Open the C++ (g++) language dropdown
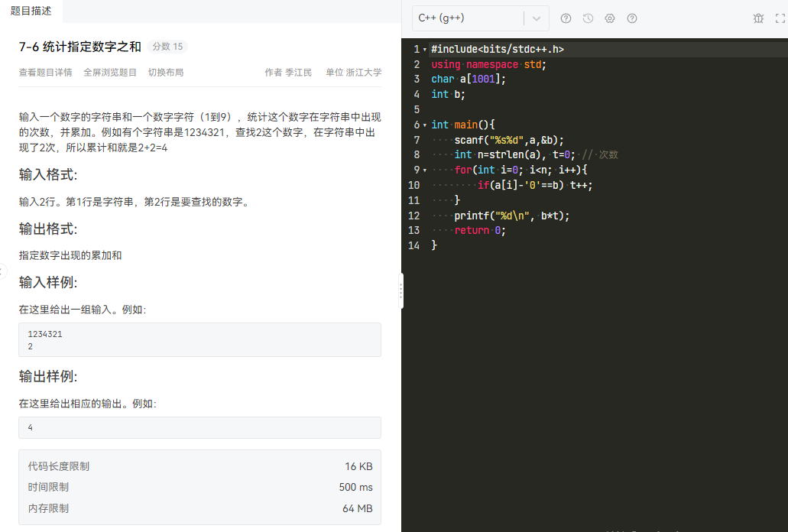This screenshot has width=788, height=532. click(481, 18)
